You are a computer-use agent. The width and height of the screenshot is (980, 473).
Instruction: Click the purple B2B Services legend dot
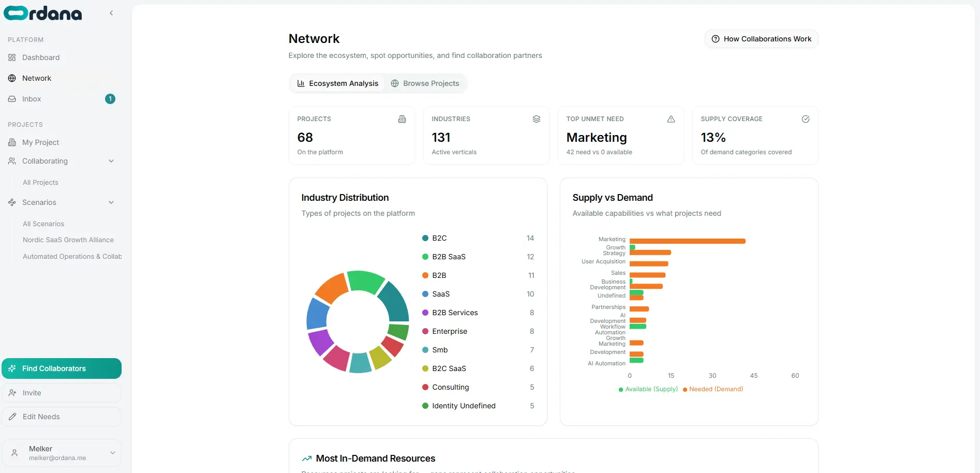pos(425,313)
